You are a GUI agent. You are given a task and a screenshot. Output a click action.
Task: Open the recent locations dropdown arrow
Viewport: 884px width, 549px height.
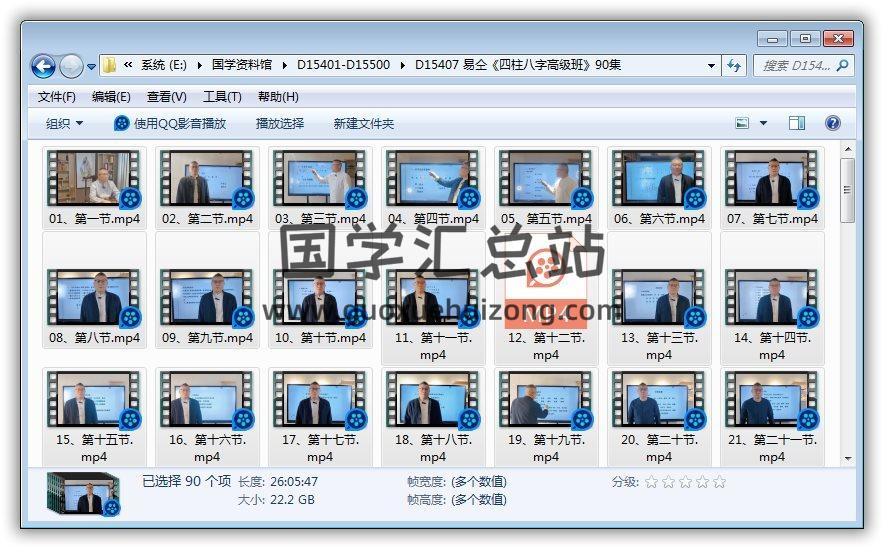(x=91, y=67)
